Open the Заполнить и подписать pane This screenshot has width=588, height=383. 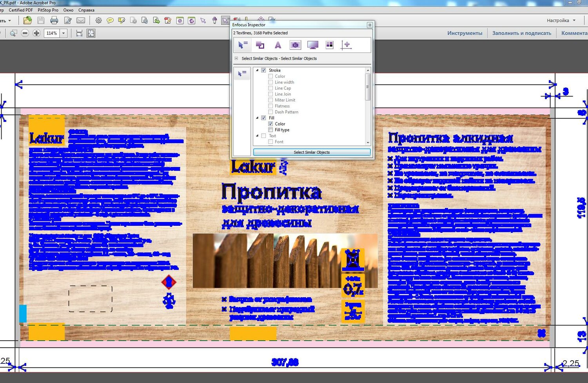(x=522, y=33)
